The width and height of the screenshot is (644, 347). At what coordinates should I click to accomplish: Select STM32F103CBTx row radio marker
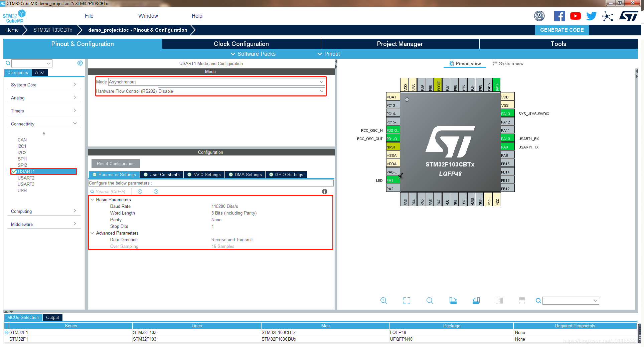[6, 333]
